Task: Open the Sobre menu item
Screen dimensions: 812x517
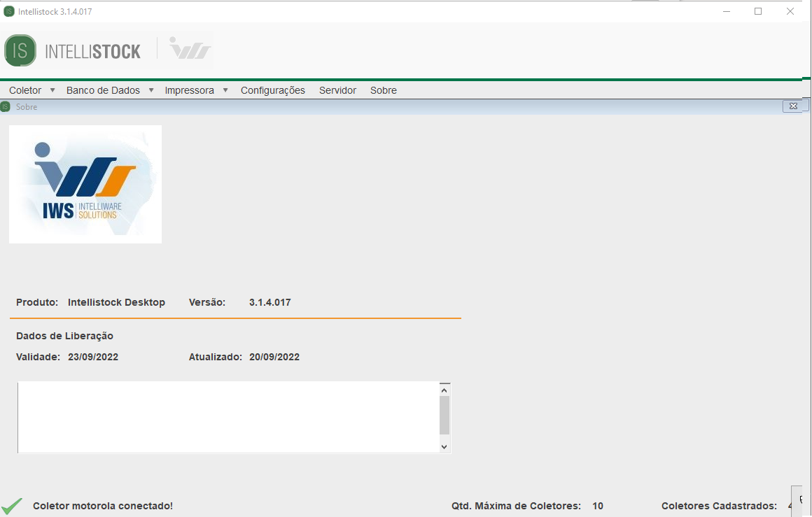Action: [383, 90]
